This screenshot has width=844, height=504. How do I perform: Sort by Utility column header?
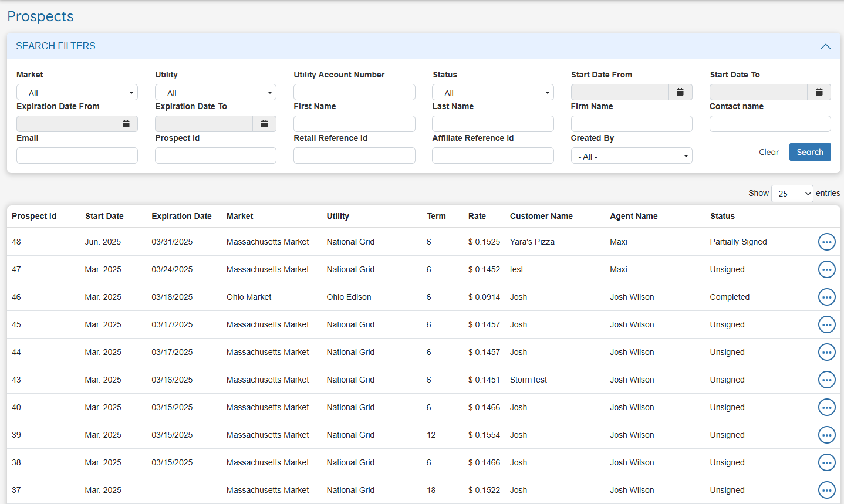coord(338,216)
